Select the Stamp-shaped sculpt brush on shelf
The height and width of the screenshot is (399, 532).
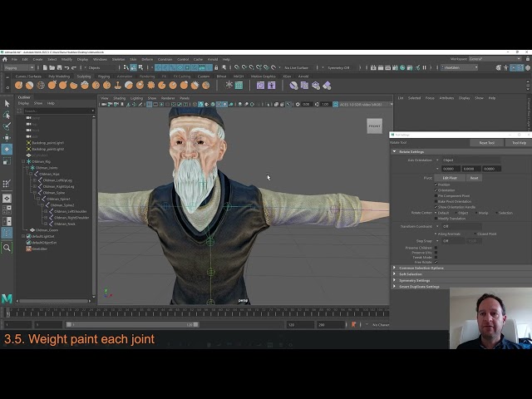(118, 86)
